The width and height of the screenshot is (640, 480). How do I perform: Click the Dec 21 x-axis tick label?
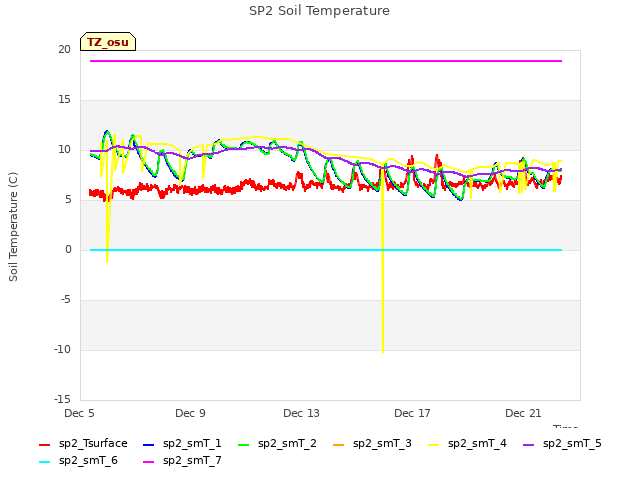coord(523,413)
